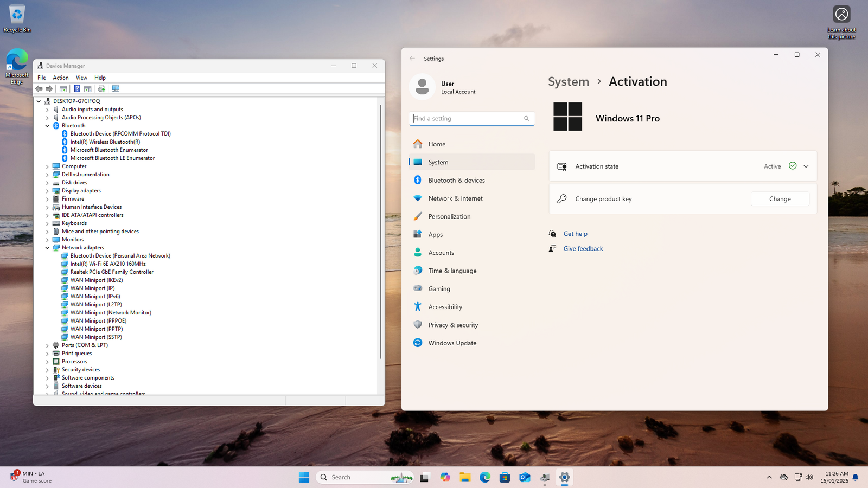Open the Give feedback link
This screenshot has height=488, width=868.
(583, 249)
